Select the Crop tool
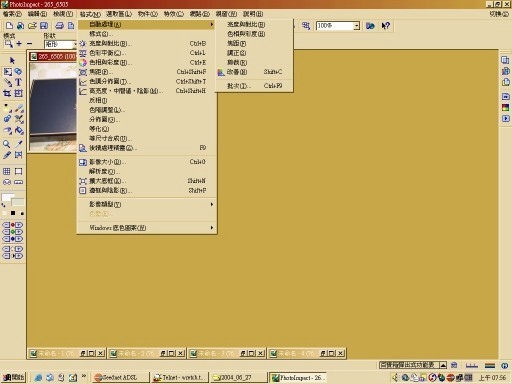This screenshot has width=512, height=384. (x=7, y=93)
